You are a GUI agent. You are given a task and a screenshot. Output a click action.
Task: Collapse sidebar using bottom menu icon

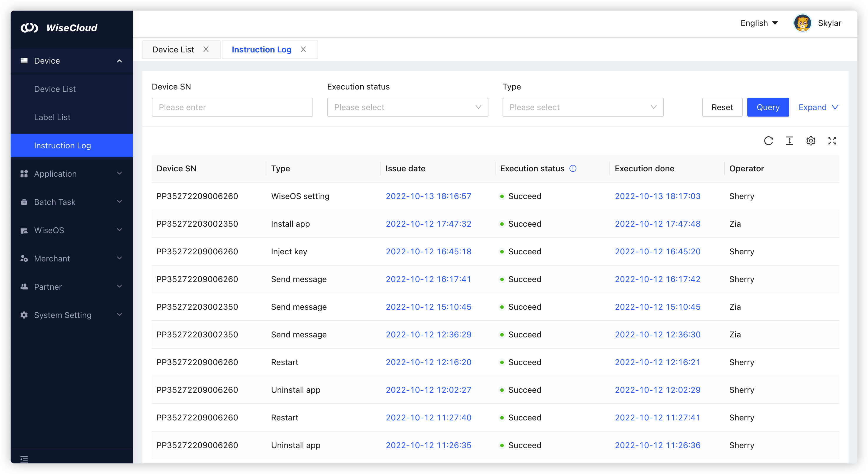click(x=24, y=459)
